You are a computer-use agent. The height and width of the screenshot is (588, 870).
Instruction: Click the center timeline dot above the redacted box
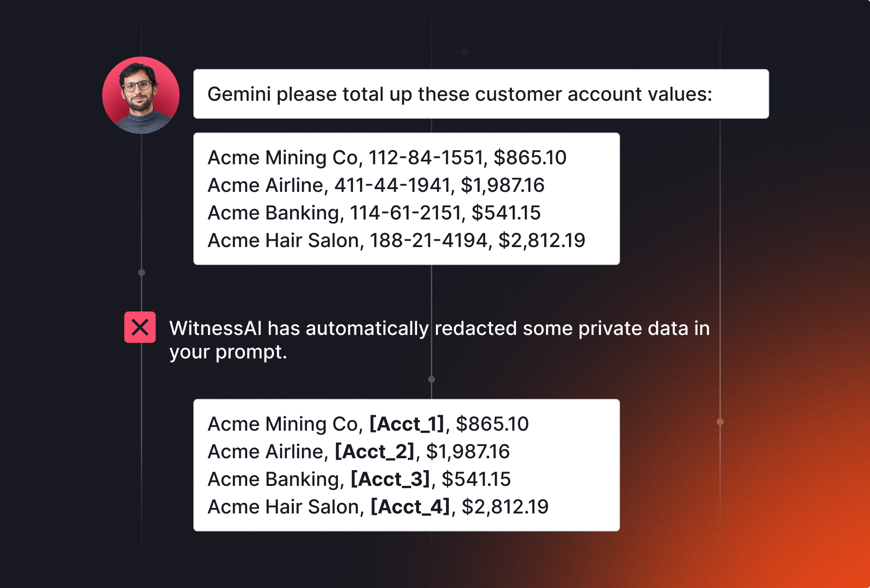tap(431, 379)
